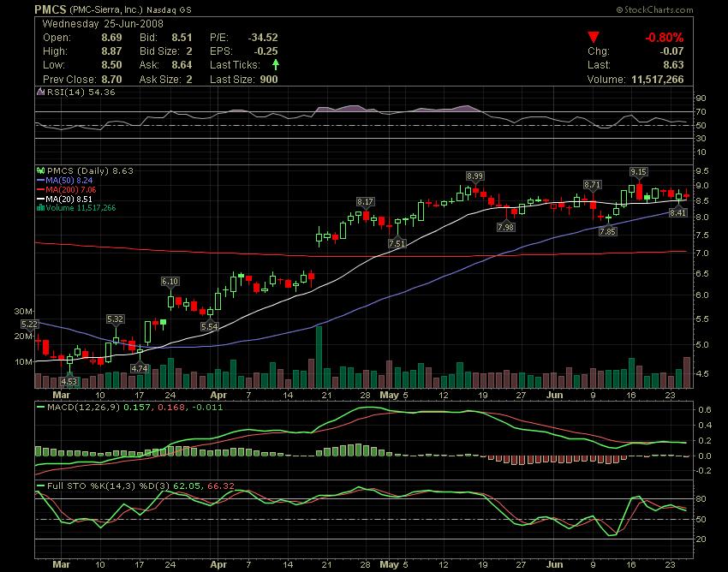The height and width of the screenshot is (572, 728).
Task: Click the company name (PMC-Sierra, Inc.)
Action: coord(106,9)
